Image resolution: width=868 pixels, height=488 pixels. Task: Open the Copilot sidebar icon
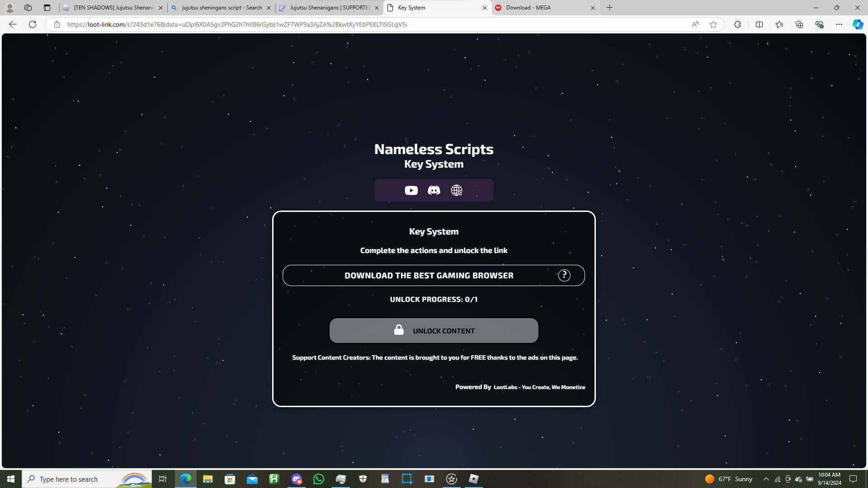pyautogui.click(x=858, y=24)
